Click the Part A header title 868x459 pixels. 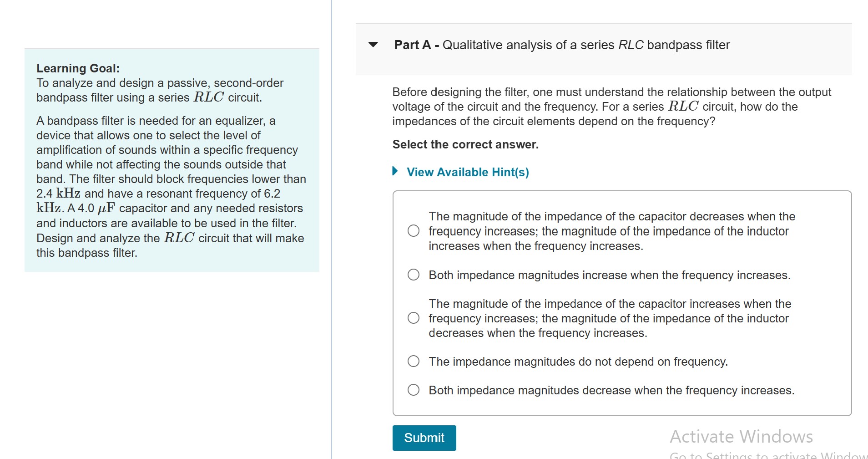[x=560, y=45]
